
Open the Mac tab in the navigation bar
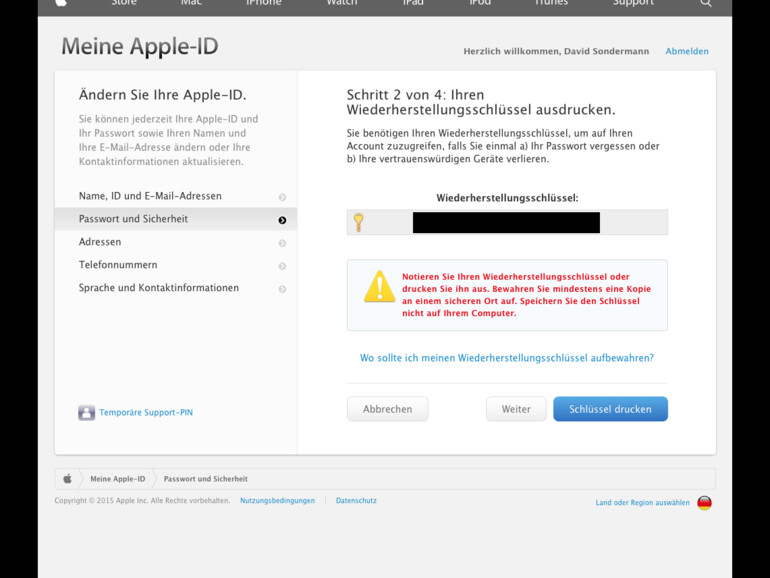click(191, 2)
